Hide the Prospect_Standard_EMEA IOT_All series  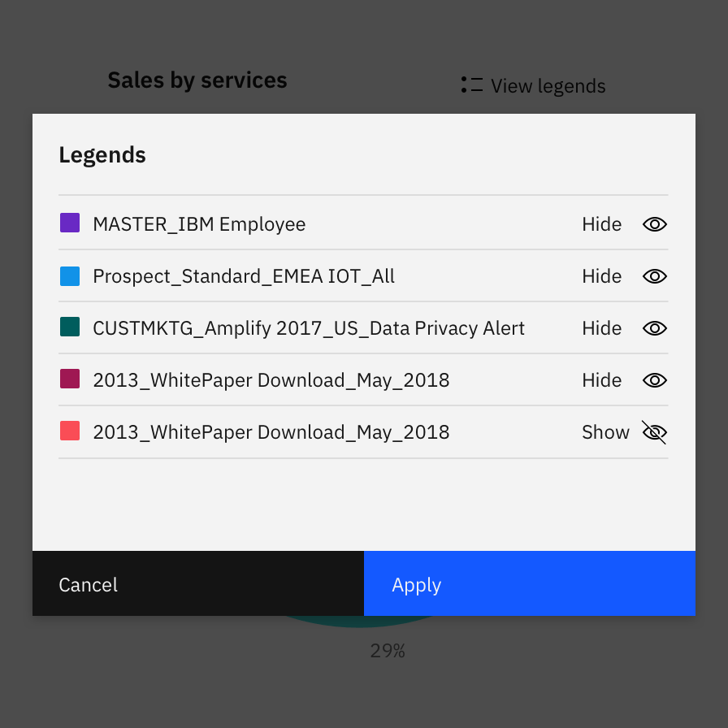601,276
